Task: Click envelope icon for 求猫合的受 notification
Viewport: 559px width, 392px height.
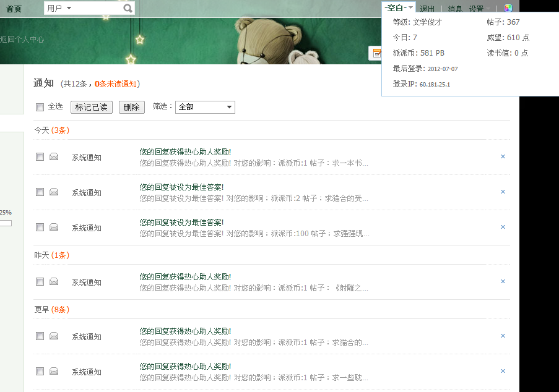Action: (x=54, y=192)
